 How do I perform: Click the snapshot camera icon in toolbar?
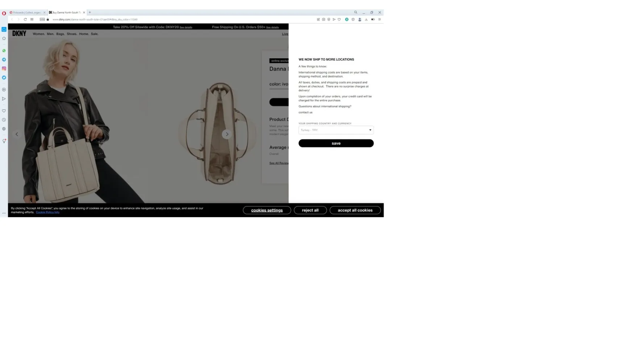click(323, 20)
